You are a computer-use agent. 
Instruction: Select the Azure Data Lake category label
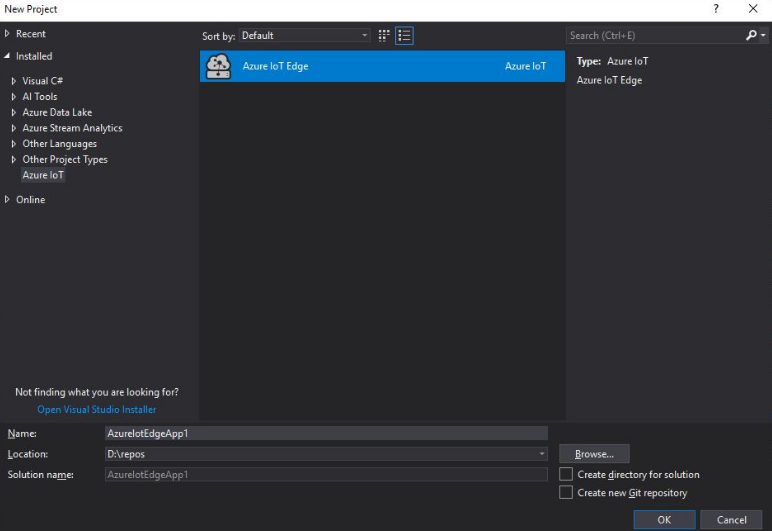point(57,112)
